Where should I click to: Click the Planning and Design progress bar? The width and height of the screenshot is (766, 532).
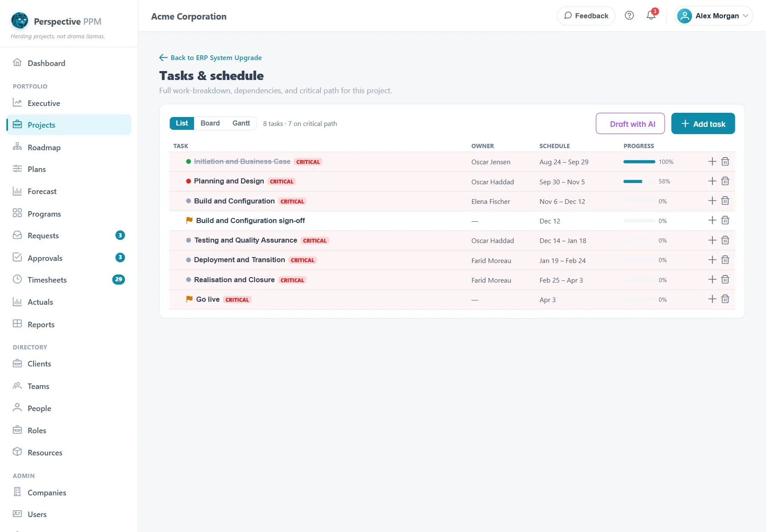639,181
